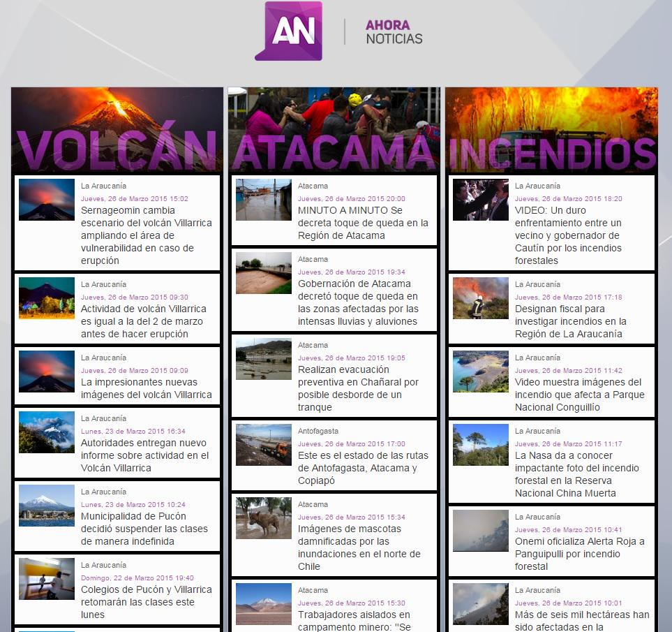Viewport: 672px width, 632px height.
Task: Open headline Actividad de volcán Villarrica es igual
Action: 144,321
